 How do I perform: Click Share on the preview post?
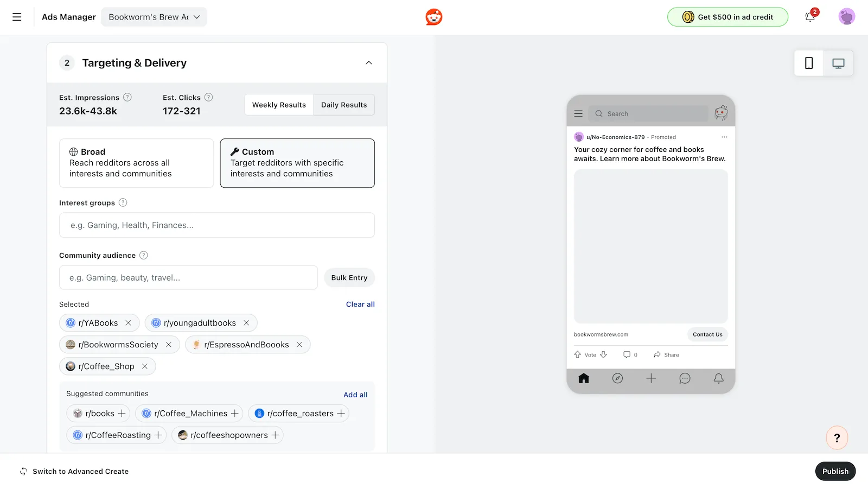tap(666, 355)
